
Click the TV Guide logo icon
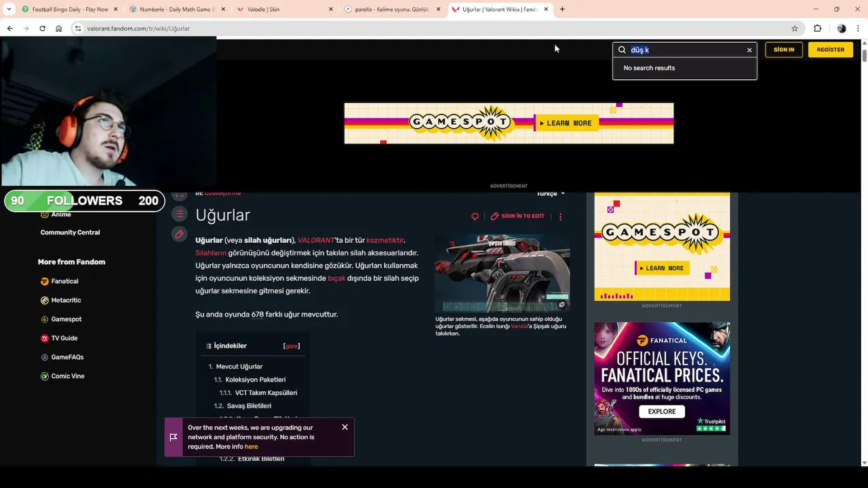coord(45,338)
